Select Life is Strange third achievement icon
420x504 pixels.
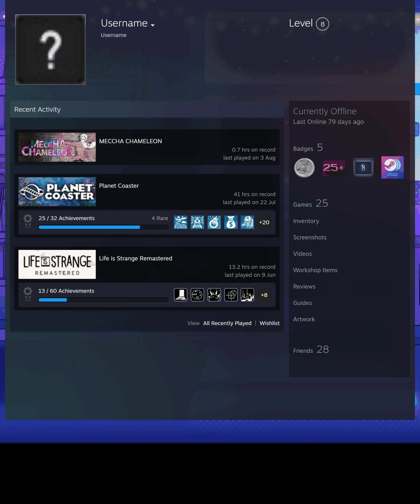[214, 295]
